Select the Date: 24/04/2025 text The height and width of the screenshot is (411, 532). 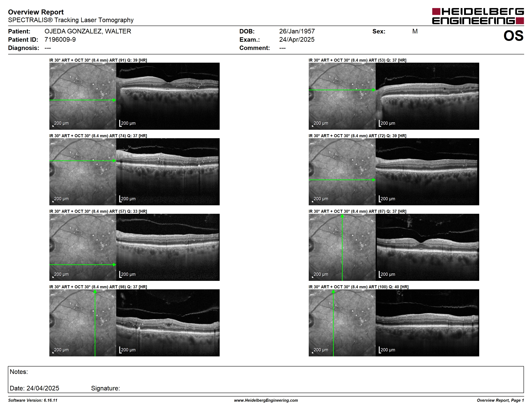[x=34, y=388]
